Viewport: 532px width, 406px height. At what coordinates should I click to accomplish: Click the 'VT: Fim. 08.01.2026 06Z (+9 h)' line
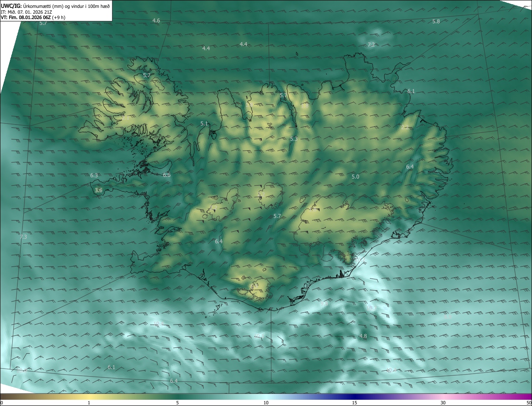click(x=33, y=17)
